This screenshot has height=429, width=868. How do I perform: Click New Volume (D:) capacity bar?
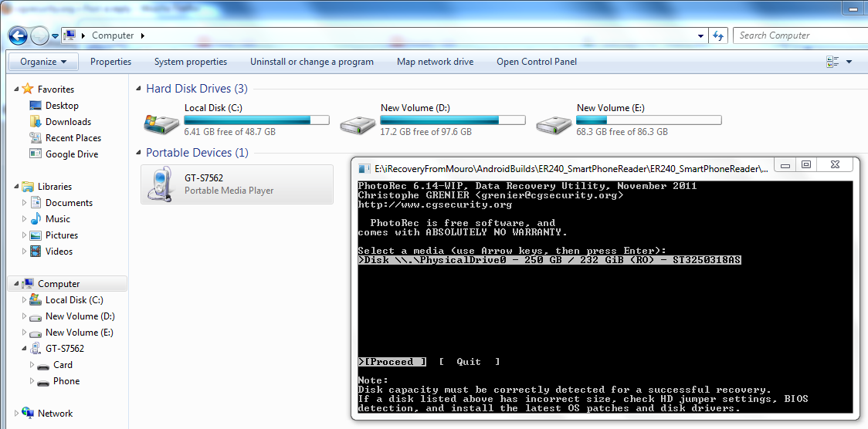tap(453, 120)
